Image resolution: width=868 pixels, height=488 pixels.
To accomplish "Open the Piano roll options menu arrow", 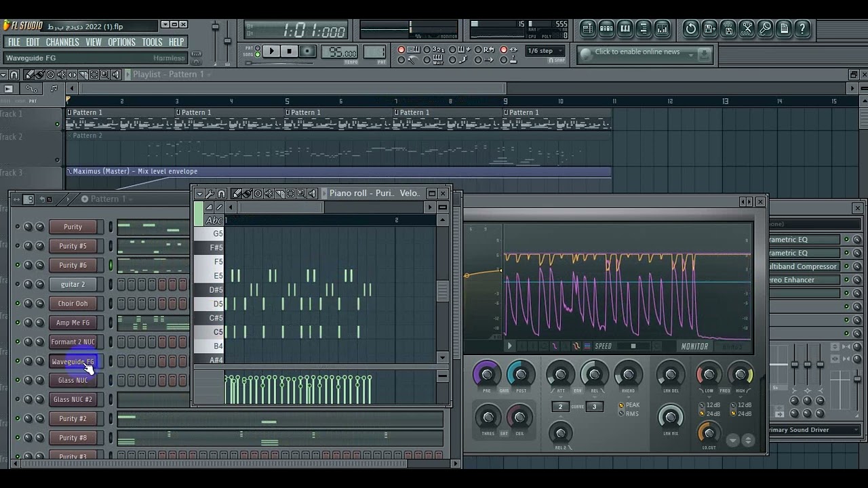I will tap(199, 194).
